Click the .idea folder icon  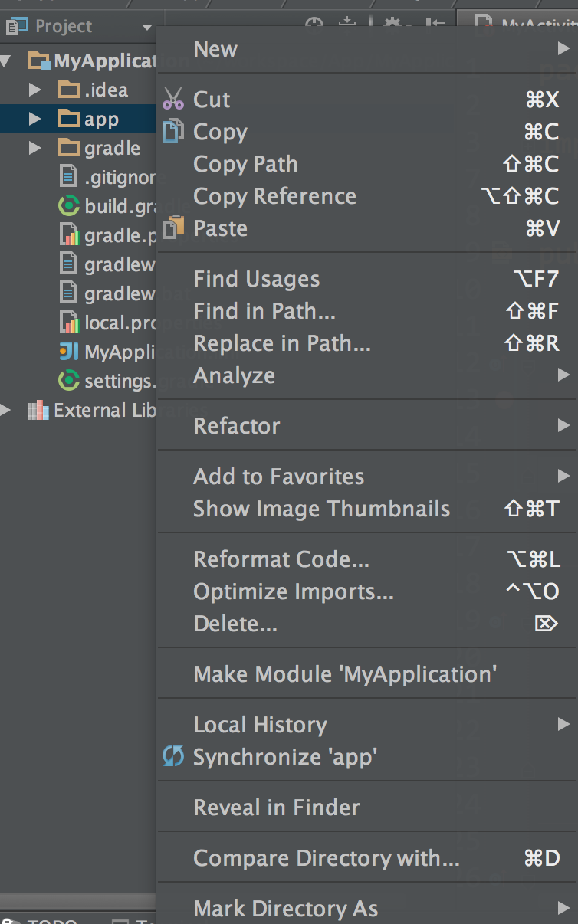tap(69, 90)
